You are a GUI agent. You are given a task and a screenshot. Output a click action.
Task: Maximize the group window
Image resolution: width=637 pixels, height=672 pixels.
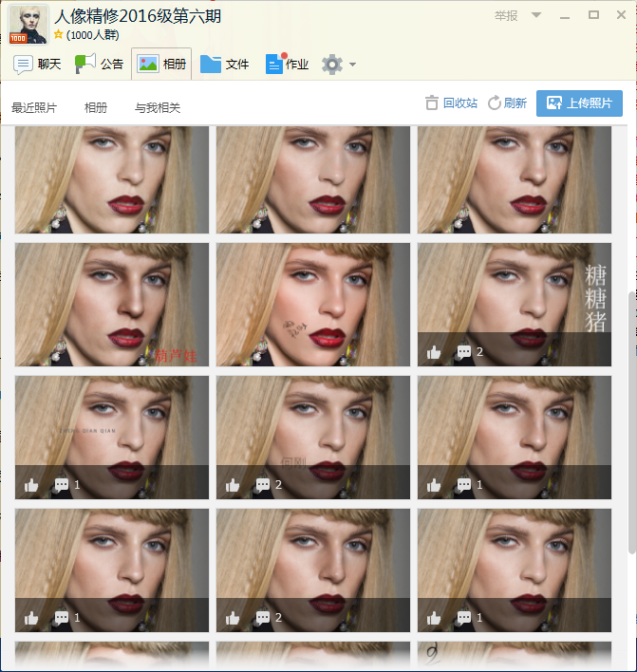[593, 15]
